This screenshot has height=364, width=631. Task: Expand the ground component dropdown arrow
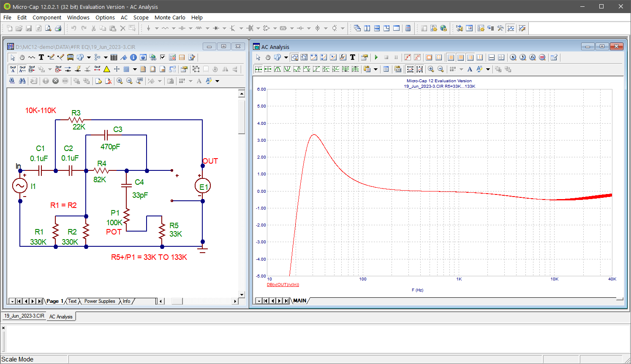click(x=157, y=28)
